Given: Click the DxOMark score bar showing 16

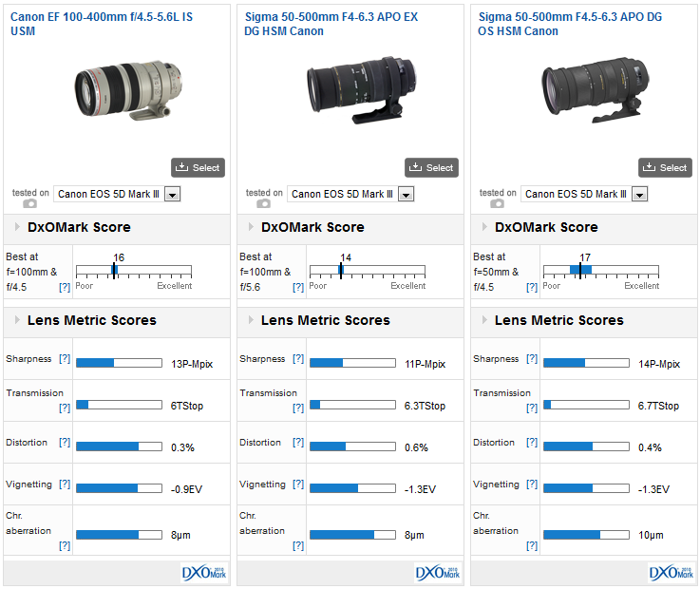Looking at the screenshot, I should click(134, 271).
